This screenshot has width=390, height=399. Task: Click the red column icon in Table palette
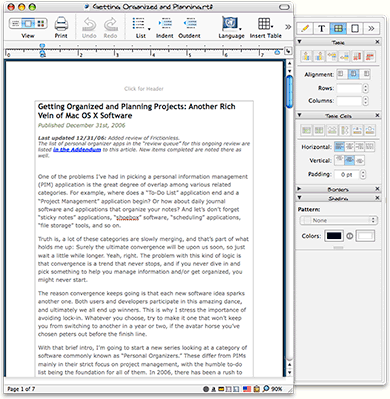(x=357, y=56)
